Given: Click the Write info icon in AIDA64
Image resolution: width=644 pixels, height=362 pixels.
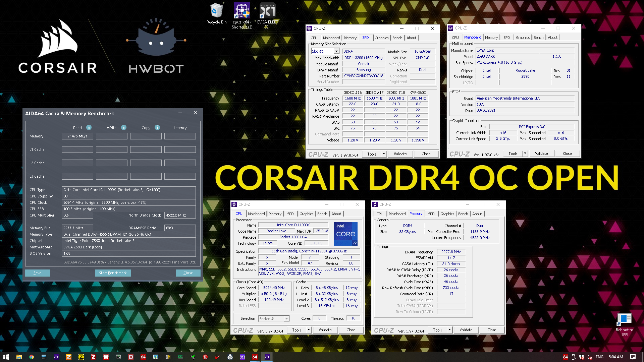Looking at the screenshot, I should coord(124,127).
